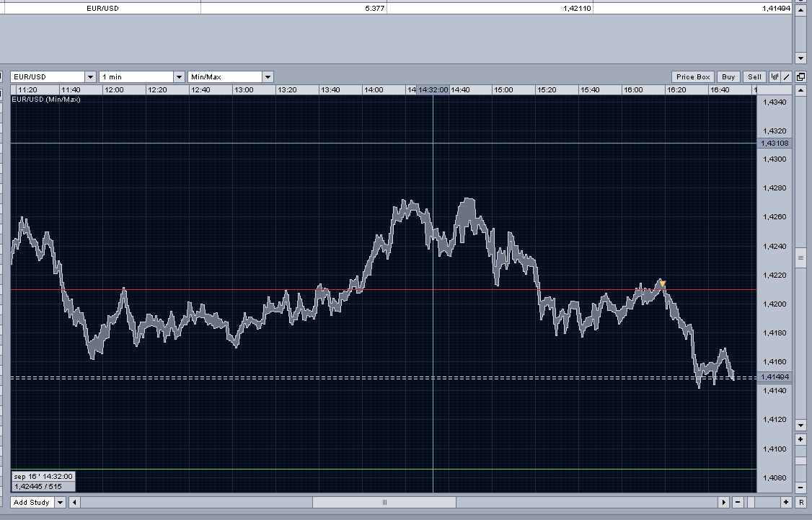Image resolution: width=812 pixels, height=520 pixels.
Task: Click the 5.377 cell in quote row
Action: 294,8
